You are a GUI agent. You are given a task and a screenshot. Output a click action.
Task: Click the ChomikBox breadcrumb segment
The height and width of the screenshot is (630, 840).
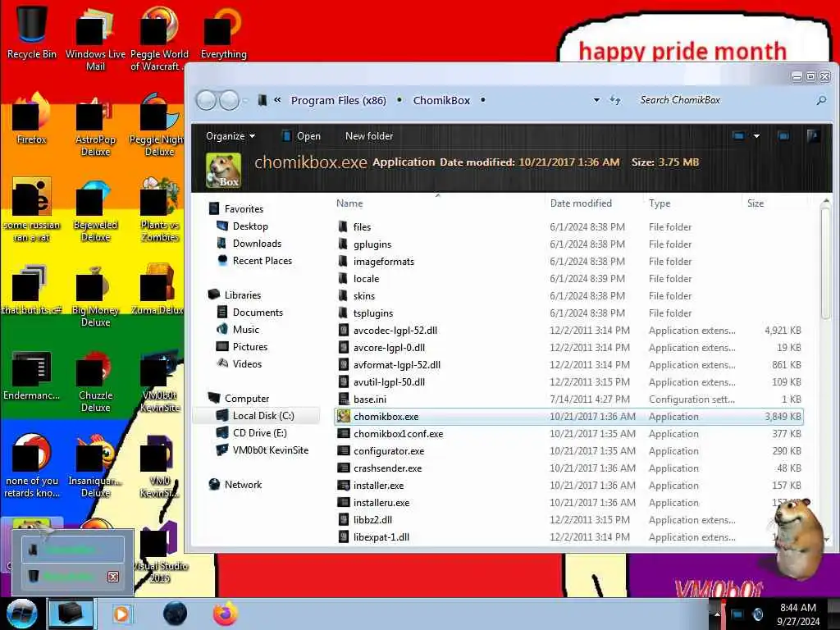pyautogui.click(x=441, y=100)
